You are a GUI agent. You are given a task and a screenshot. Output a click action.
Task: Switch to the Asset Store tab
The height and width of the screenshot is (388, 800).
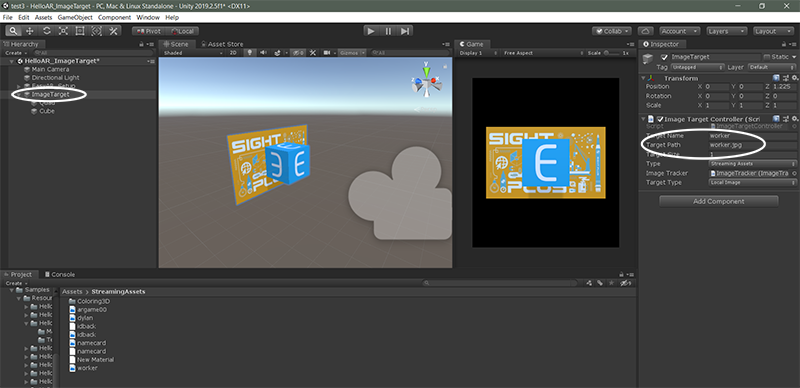click(222, 44)
